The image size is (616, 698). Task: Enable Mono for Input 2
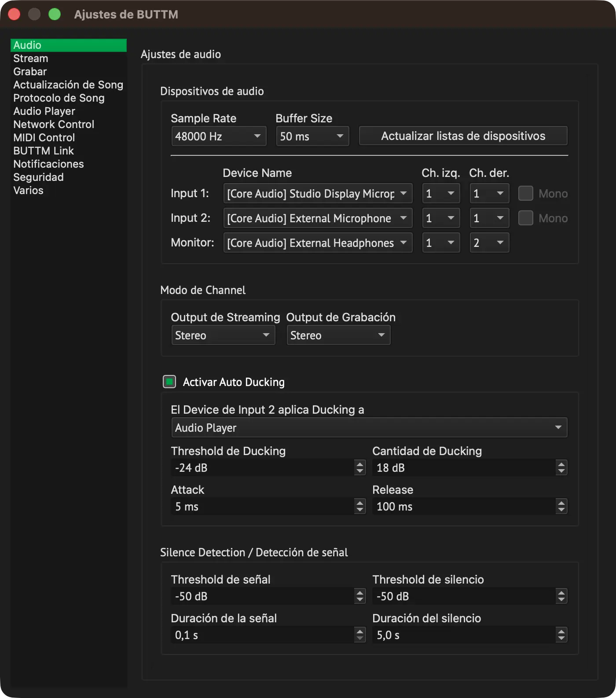pyautogui.click(x=525, y=218)
